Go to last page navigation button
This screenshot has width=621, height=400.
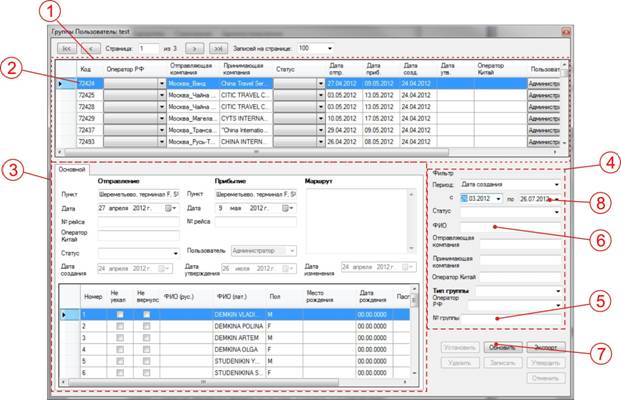pos(218,48)
